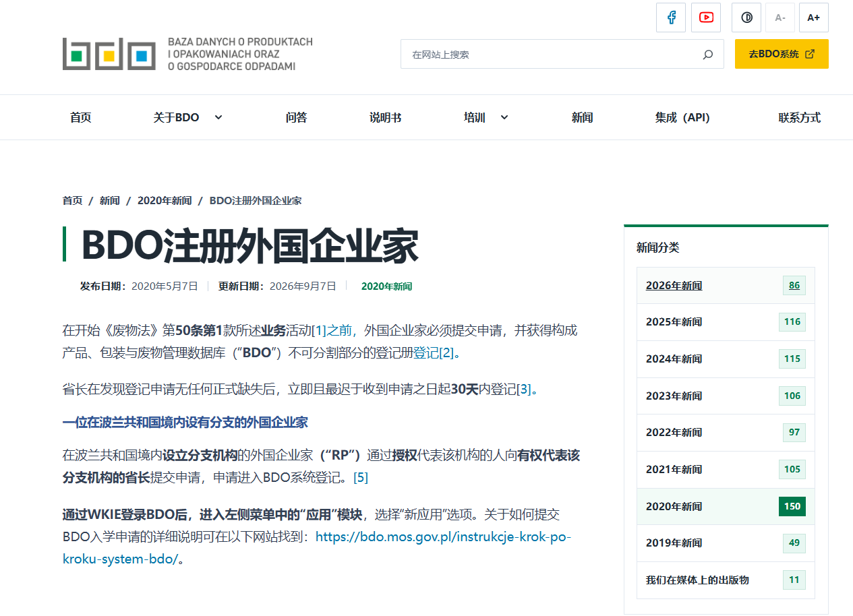Click the 新闻分类 sidebar heading

(x=658, y=248)
